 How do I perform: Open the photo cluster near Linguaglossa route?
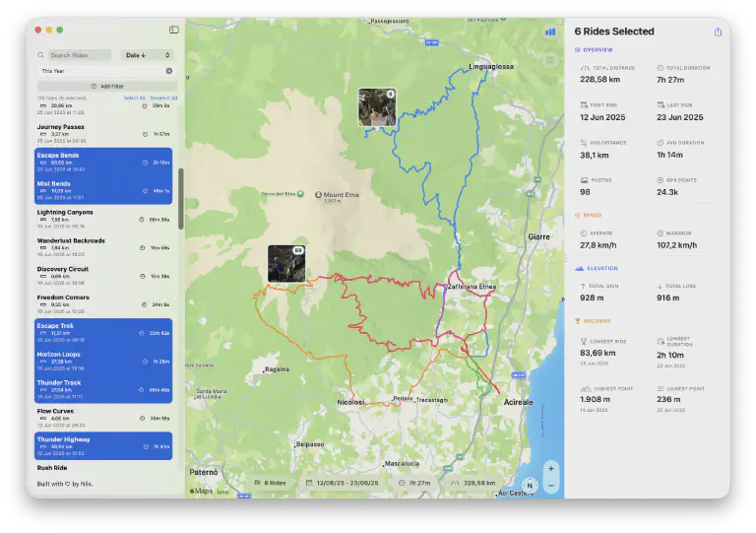tap(376, 106)
